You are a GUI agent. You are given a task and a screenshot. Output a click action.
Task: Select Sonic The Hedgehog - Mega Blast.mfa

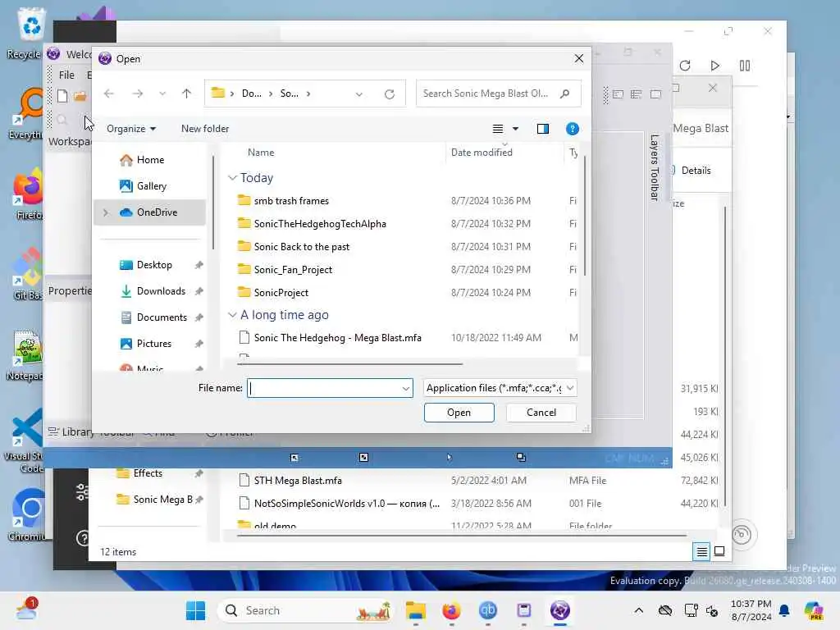[x=337, y=338]
